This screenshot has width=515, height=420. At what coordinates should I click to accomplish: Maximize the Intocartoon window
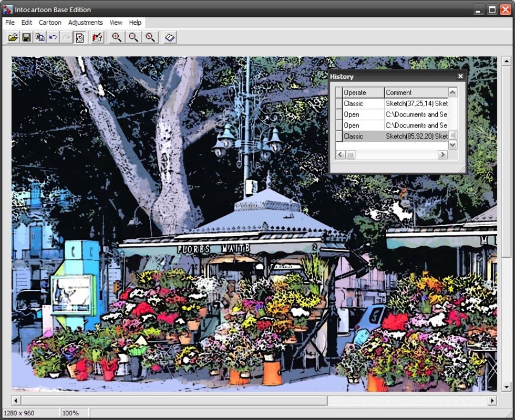coord(492,9)
